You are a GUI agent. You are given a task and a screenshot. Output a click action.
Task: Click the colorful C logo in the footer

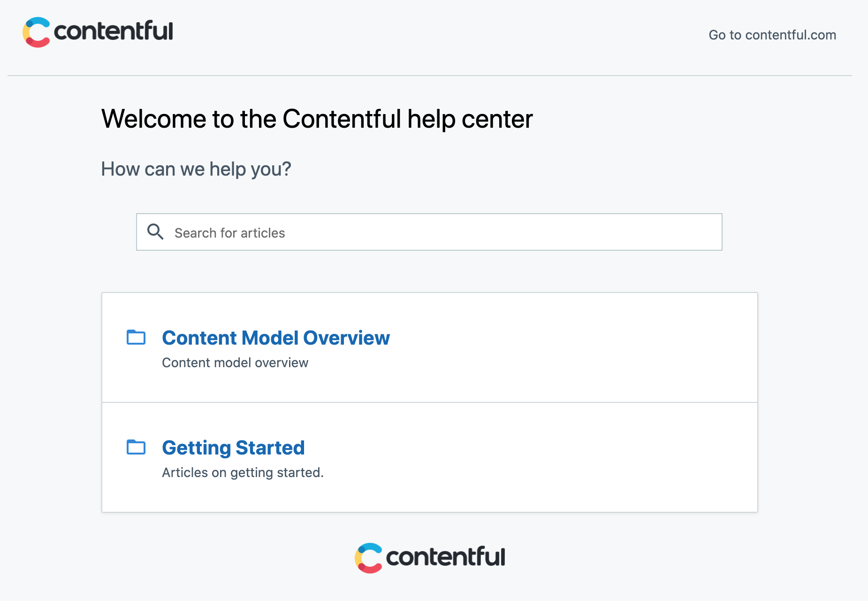pos(368,558)
